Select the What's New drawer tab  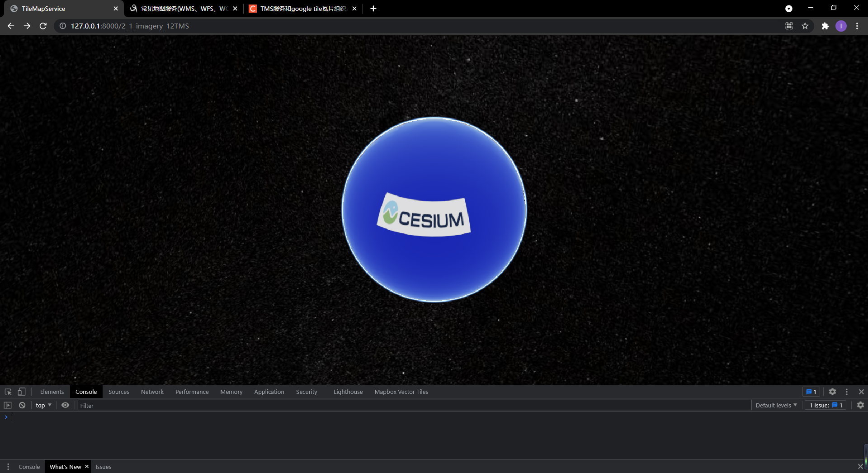pyautogui.click(x=66, y=467)
